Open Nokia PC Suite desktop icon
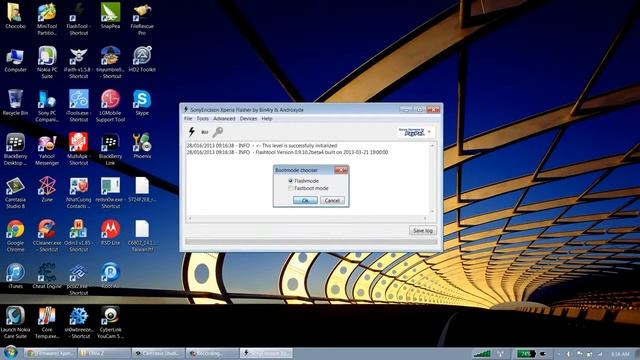640x360 pixels. [x=47, y=62]
